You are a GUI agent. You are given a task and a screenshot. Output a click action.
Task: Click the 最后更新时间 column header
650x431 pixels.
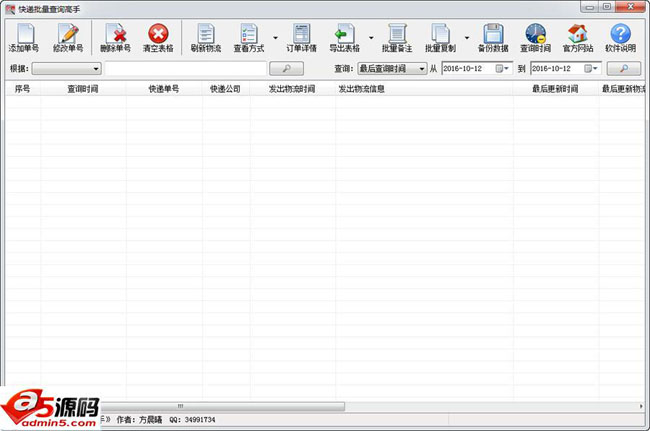555,89
